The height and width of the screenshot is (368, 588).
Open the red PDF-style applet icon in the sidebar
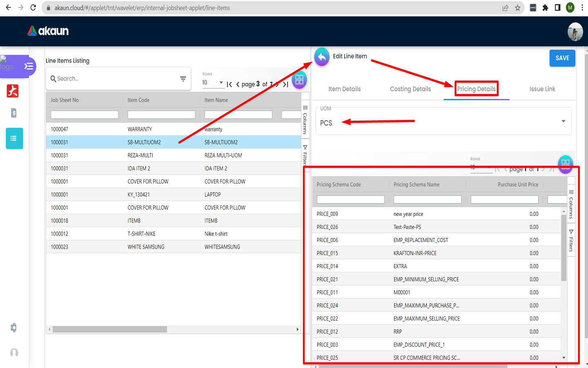tap(13, 91)
